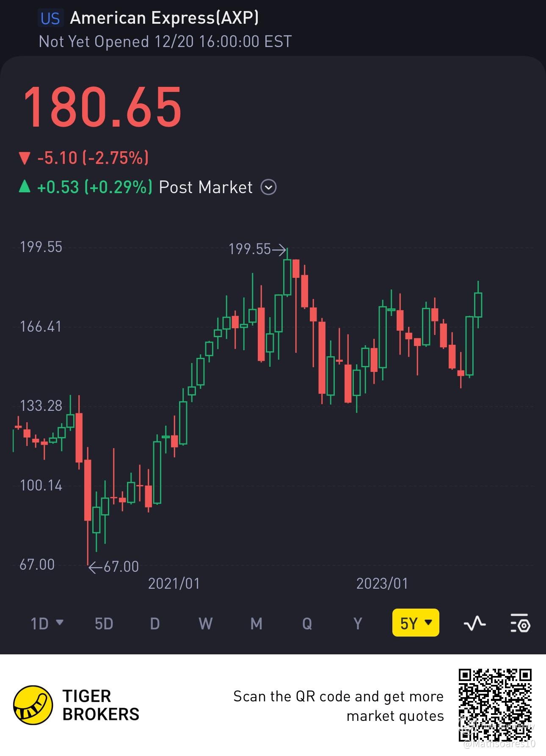Select the M monthly tab
This screenshot has width=546, height=756.
(256, 623)
